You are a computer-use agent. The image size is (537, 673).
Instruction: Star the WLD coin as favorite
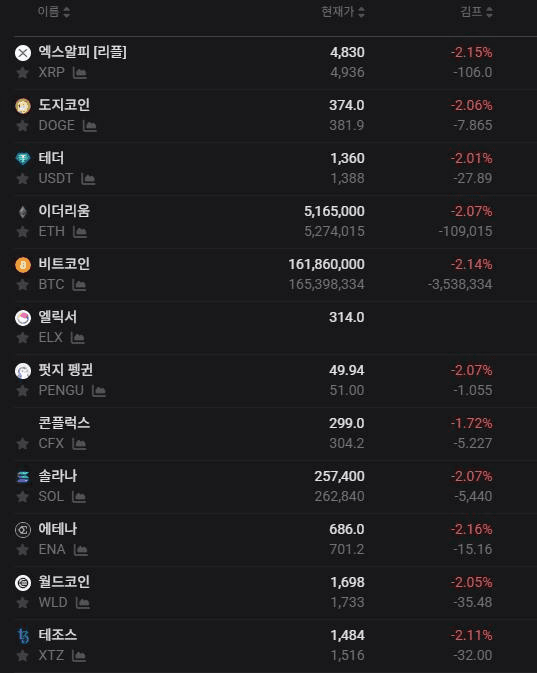23,603
